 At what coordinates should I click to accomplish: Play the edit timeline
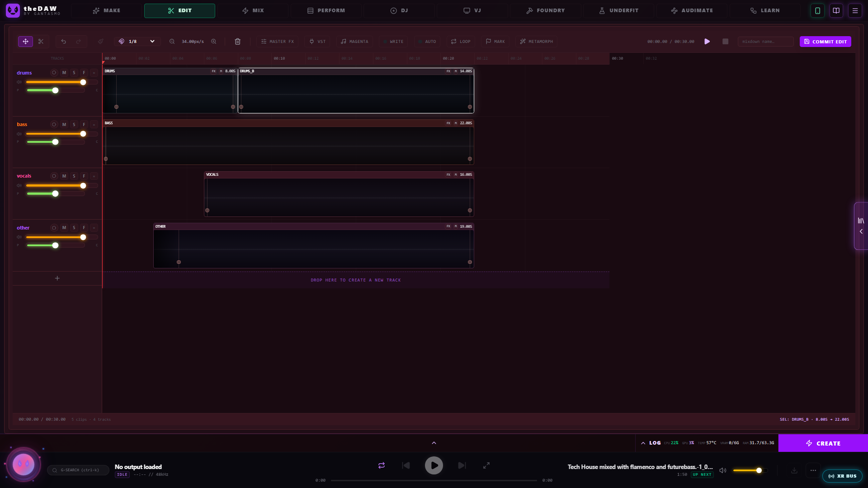click(707, 42)
